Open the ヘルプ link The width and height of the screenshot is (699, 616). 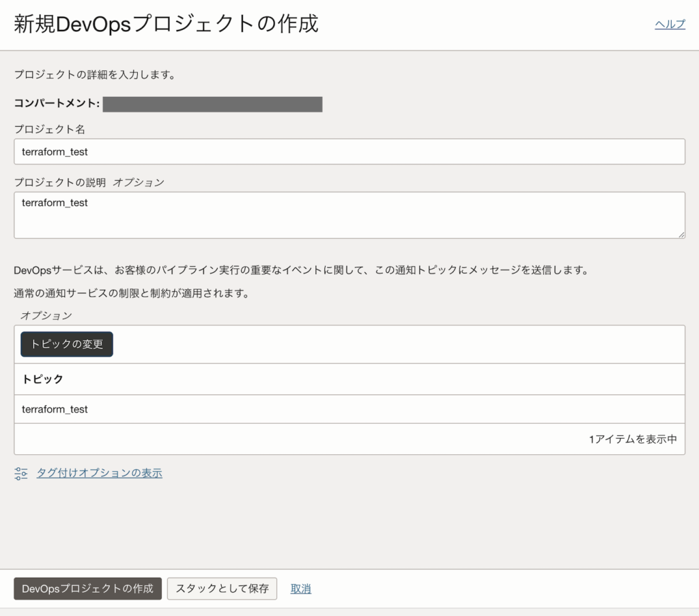tap(670, 25)
